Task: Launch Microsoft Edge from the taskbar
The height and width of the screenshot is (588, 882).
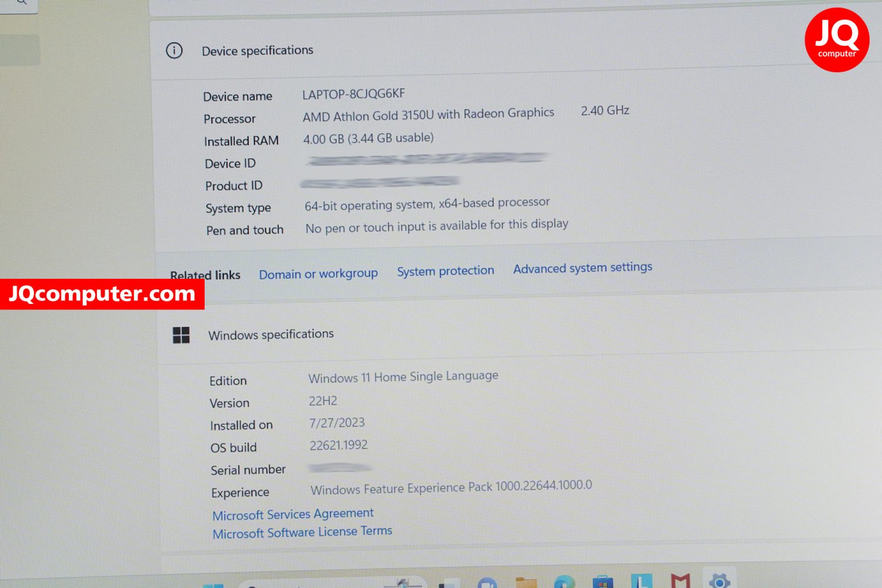Action: (x=564, y=582)
